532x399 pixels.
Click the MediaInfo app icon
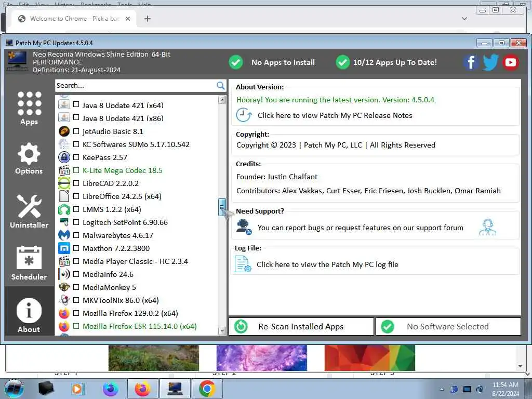(64, 274)
